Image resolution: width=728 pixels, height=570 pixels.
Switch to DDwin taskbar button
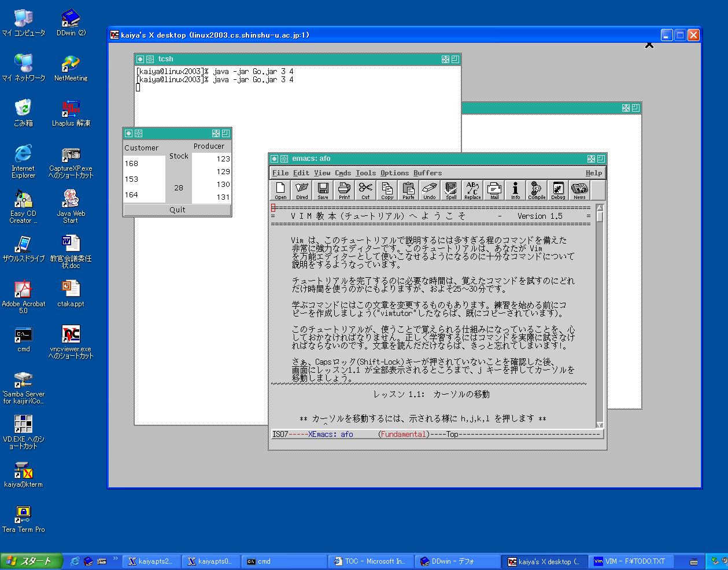click(458, 561)
